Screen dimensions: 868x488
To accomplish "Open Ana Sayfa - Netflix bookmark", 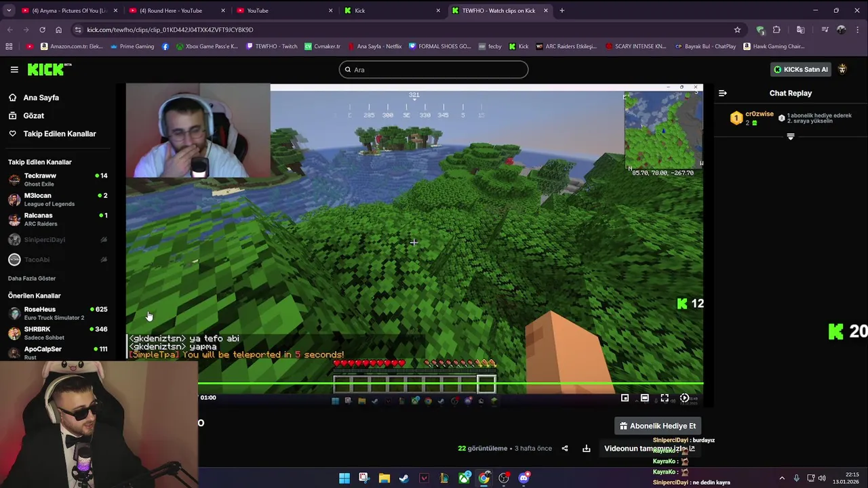I will click(374, 46).
